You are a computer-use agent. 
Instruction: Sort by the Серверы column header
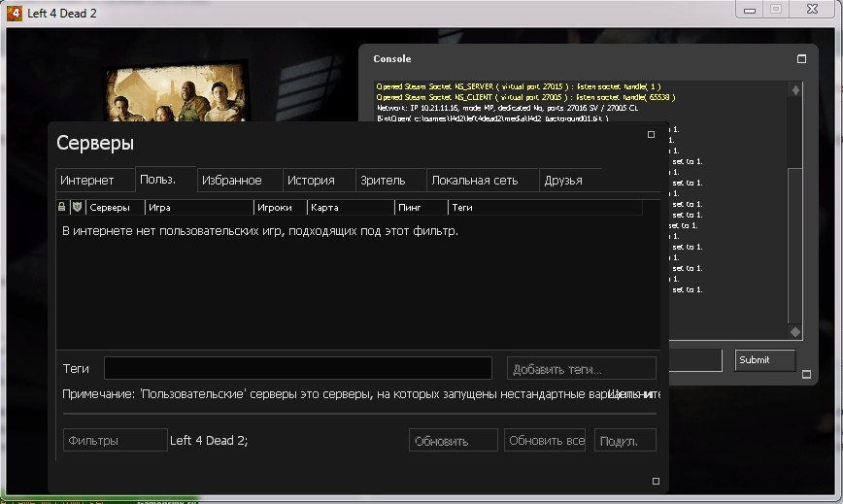click(x=115, y=207)
